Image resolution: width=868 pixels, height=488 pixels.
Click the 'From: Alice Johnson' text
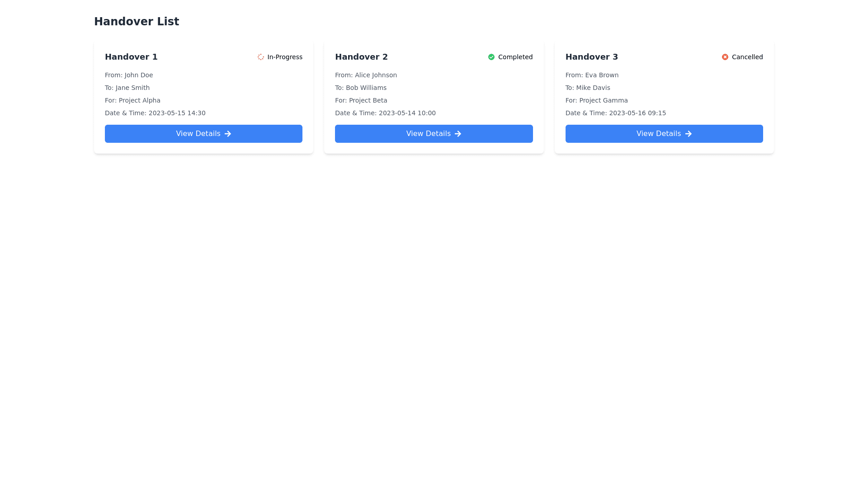pos(366,75)
